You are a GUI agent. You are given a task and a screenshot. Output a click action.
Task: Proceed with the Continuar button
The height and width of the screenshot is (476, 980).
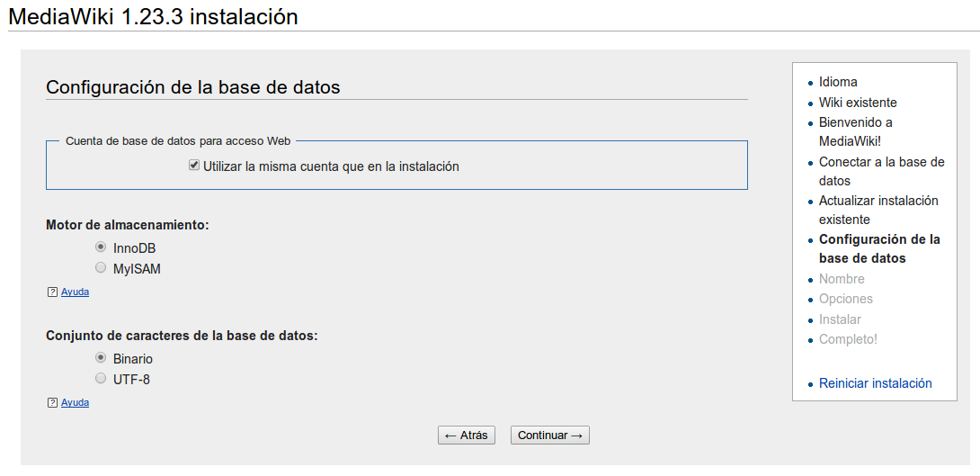(550, 436)
